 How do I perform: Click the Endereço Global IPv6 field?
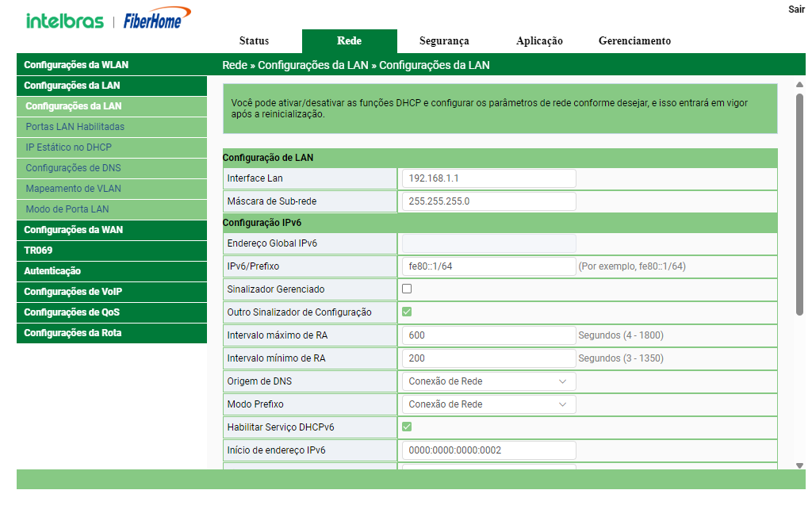pyautogui.click(x=488, y=243)
